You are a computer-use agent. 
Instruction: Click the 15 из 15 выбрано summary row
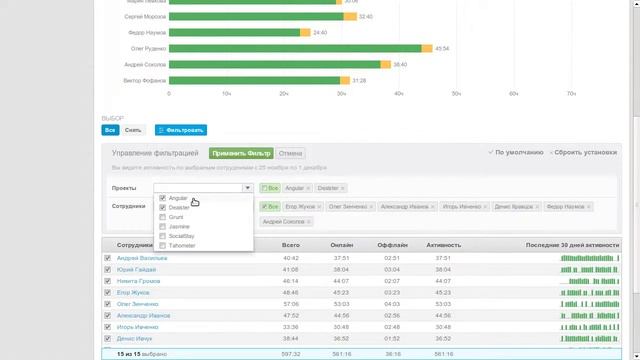click(361, 354)
